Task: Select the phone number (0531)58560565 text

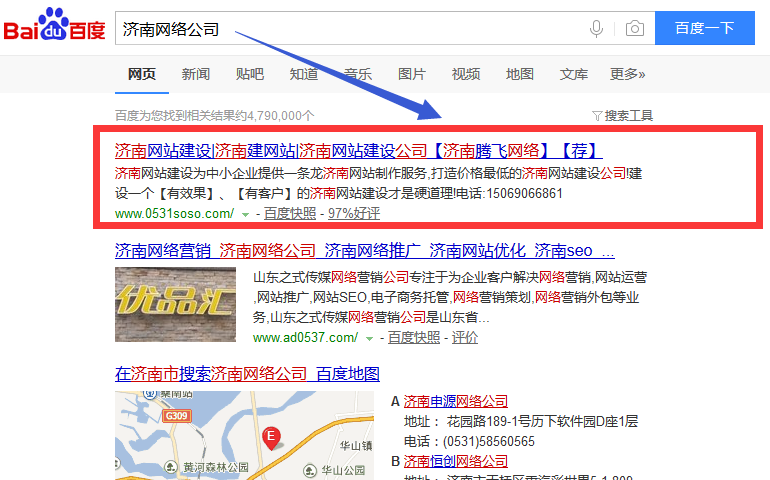Action: [x=489, y=441]
